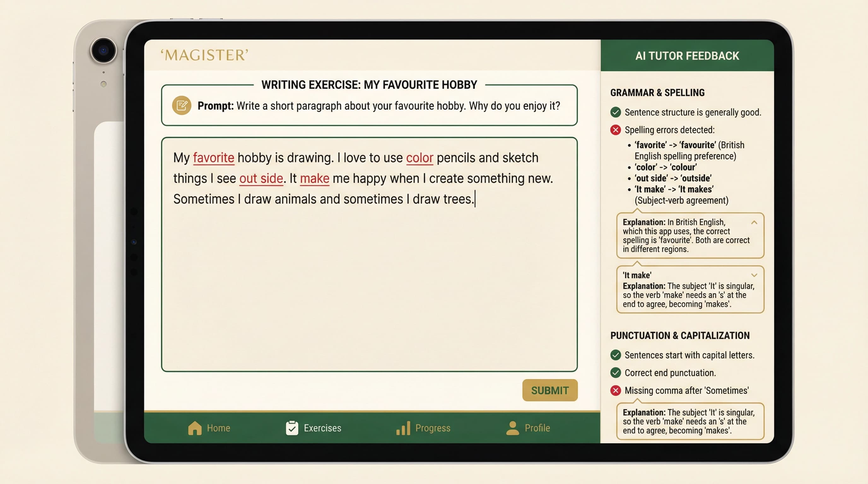Go to the Exercises tab label

click(322, 428)
